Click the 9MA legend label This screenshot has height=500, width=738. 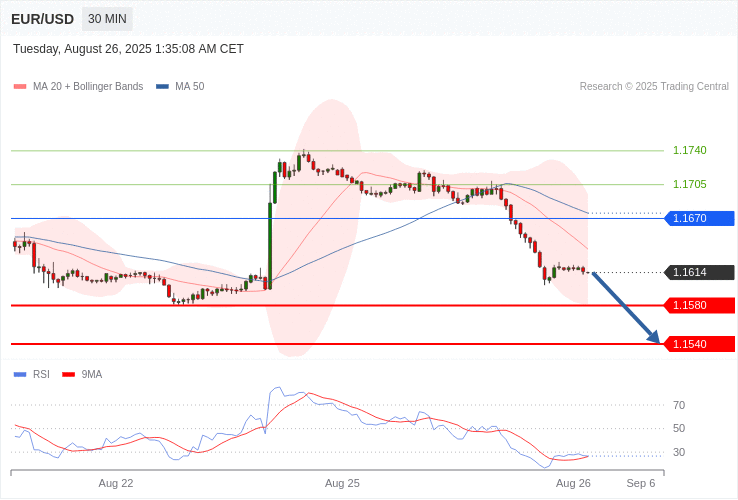[x=92, y=375]
